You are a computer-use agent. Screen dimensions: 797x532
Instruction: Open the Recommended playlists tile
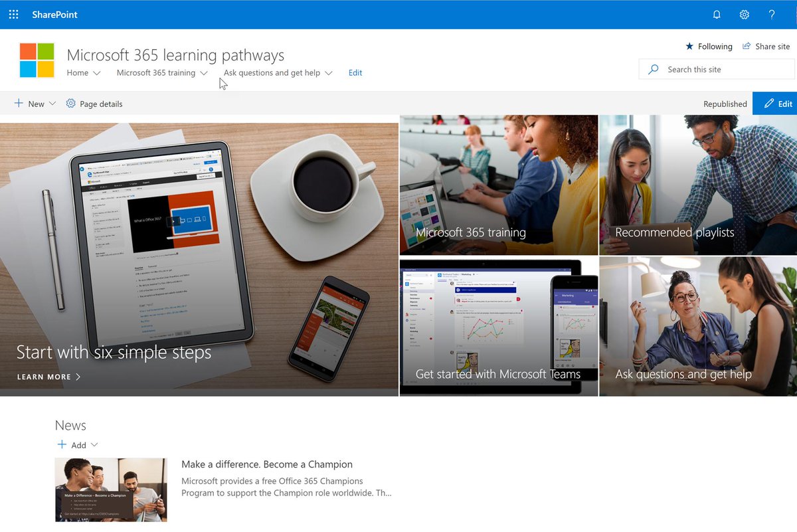point(698,185)
